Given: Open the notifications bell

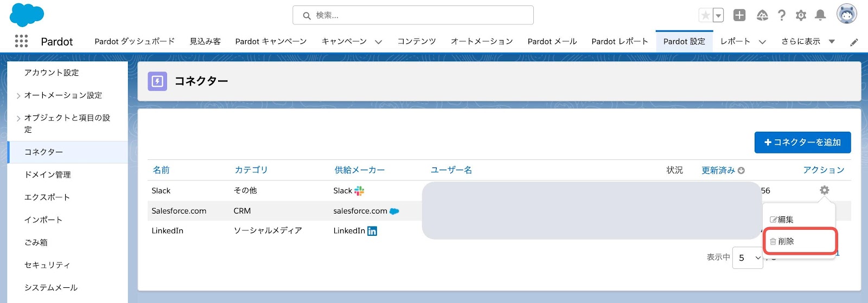Looking at the screenshot, I should click(820, 15).
